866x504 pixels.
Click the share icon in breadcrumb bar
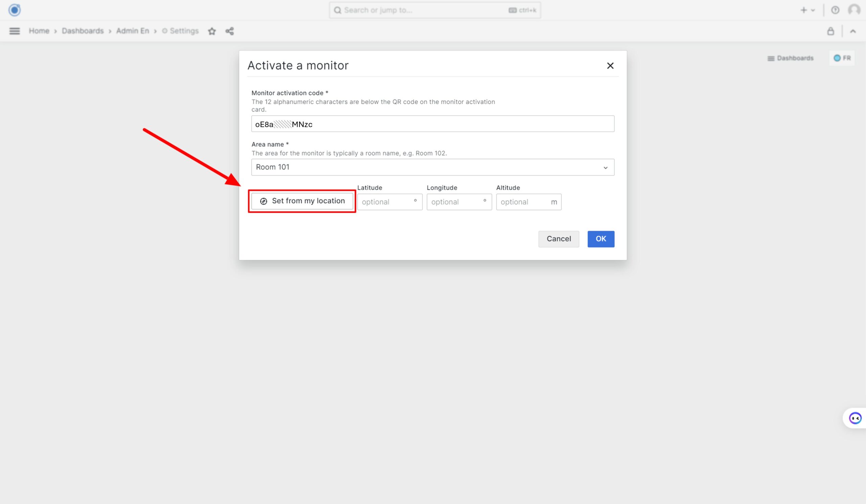(230, 31)
